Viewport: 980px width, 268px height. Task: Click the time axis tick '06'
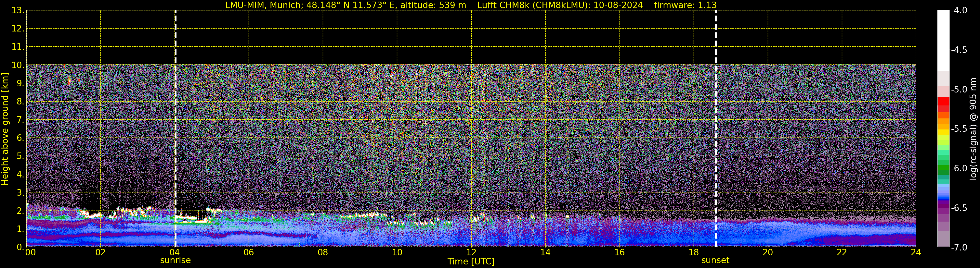(249, 252)
